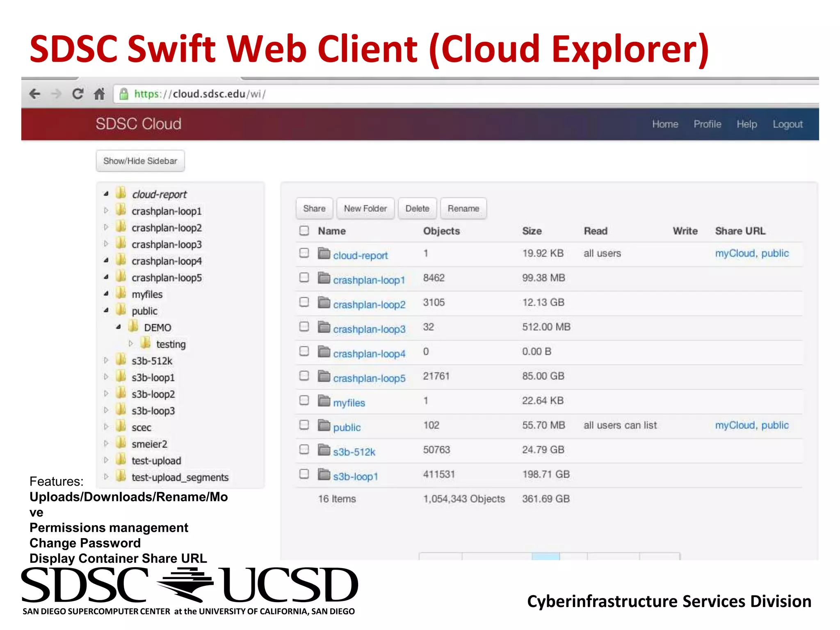
Task: Click folder icon of crashplan-loop2 table row
Action: pyautogui.click(x=324, y=303)
